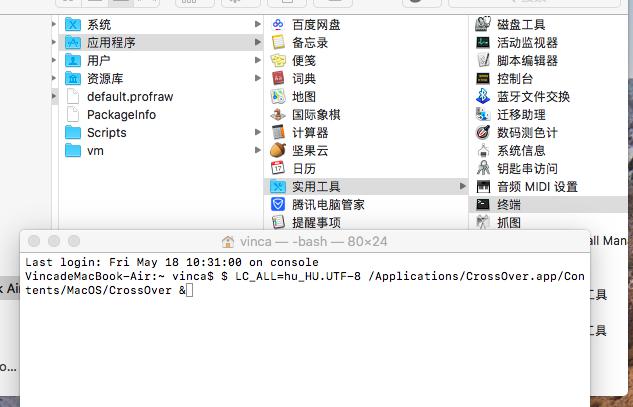
Task: Expand the 系统 folder arrow
Action: pyautogui.click(x=258, y=25)
